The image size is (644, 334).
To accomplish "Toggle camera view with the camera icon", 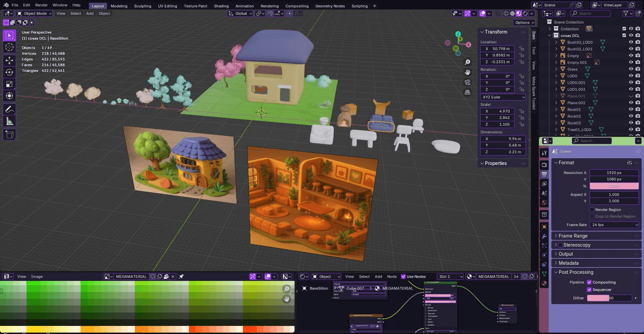I will point(467,82).
